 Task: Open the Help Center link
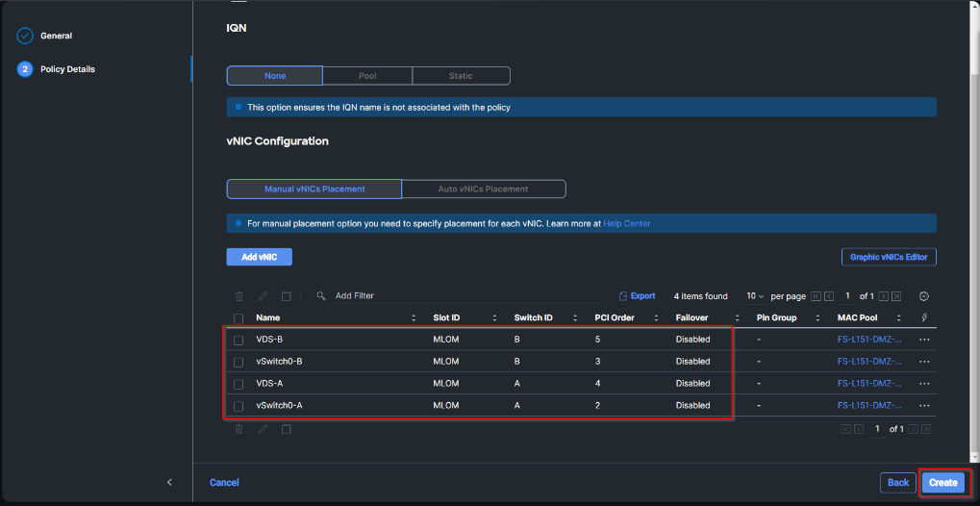point(626,223)
